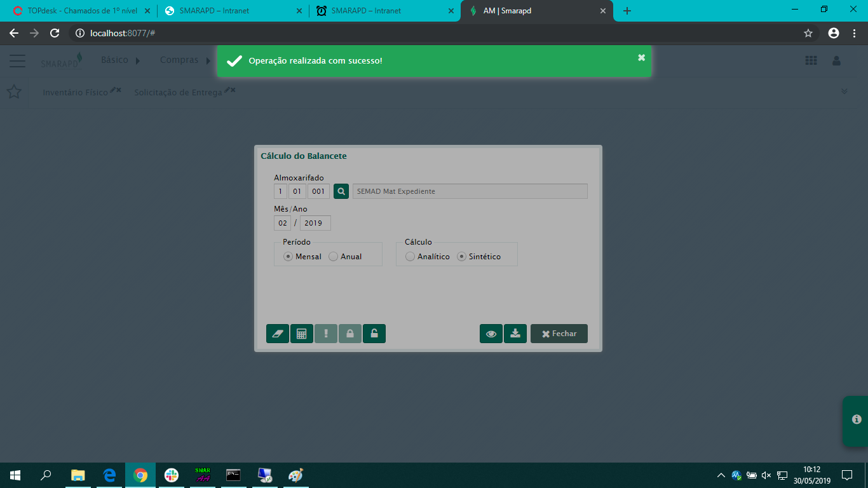
Task: Open Slack from the taskbar
Action: click(172, 475)
